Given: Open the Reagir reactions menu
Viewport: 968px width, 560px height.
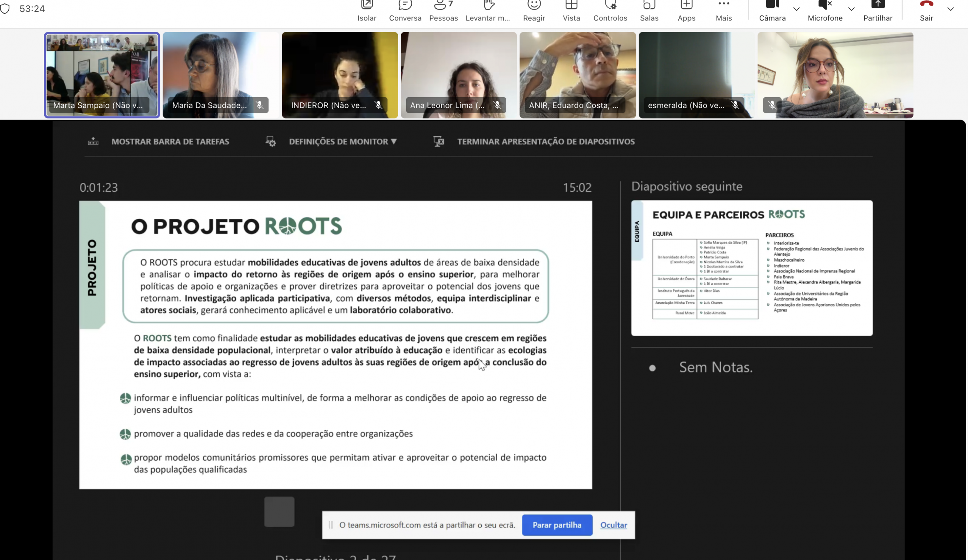Looking at the screenshot, I should 534,10.
